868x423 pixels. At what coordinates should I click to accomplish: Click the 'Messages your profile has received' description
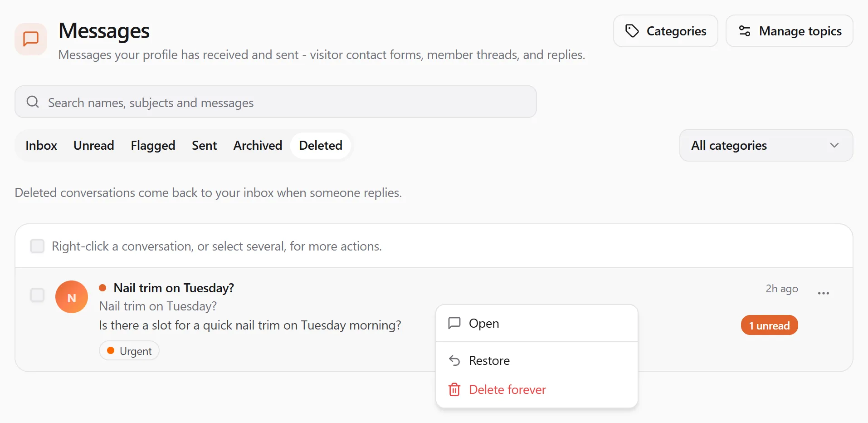pos(322,54)
